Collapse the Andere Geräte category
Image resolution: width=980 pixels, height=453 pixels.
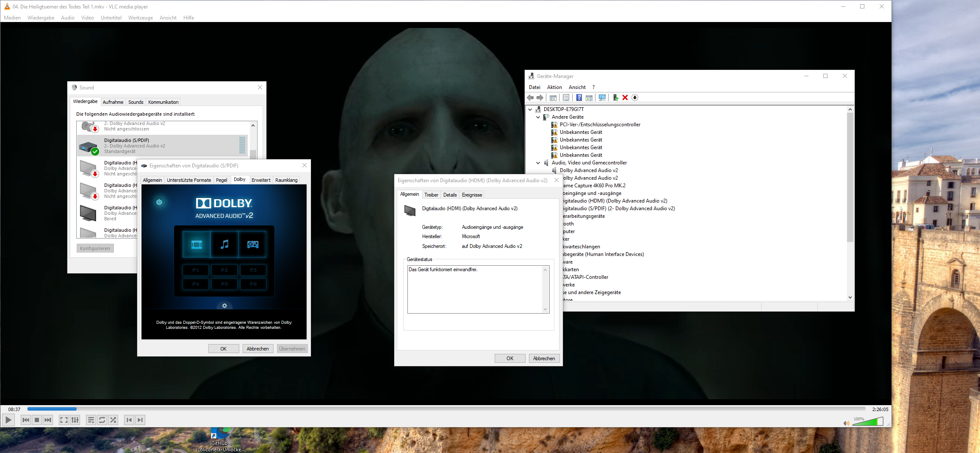[538, 117]
